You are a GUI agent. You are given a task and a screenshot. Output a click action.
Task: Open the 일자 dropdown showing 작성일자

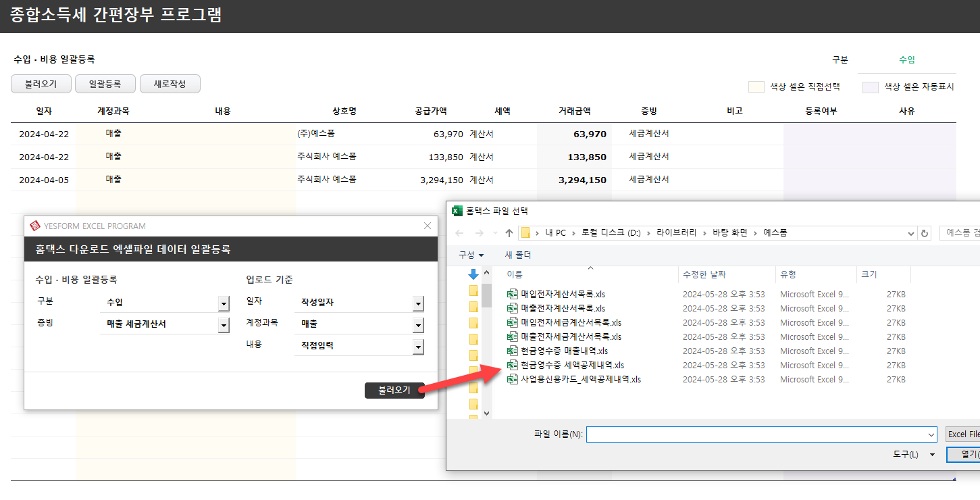419,303
